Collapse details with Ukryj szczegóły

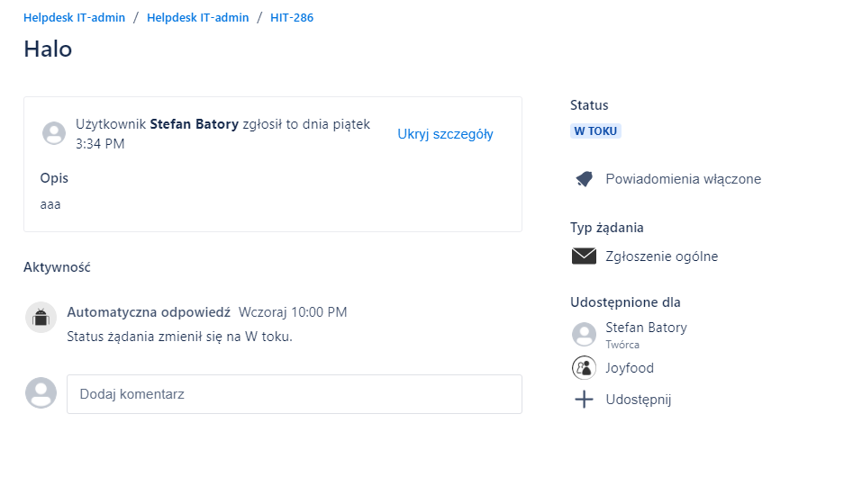445,134
